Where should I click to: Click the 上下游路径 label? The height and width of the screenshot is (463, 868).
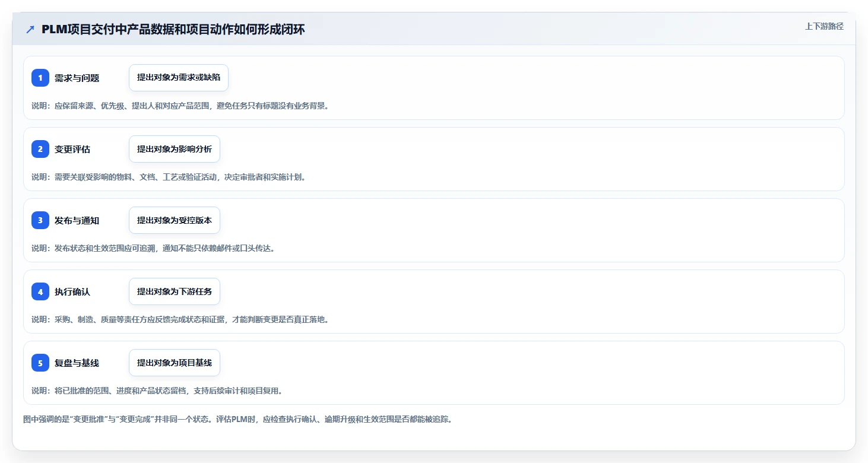(x=824, y=26)
